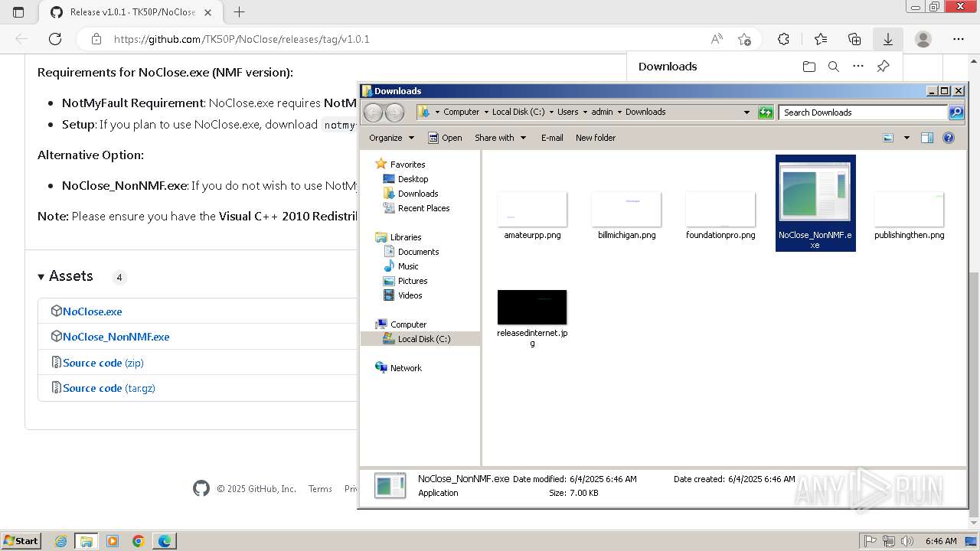Open the Favorites list
This screenshot has width=980, height=551.
click(x=821, y=39)
